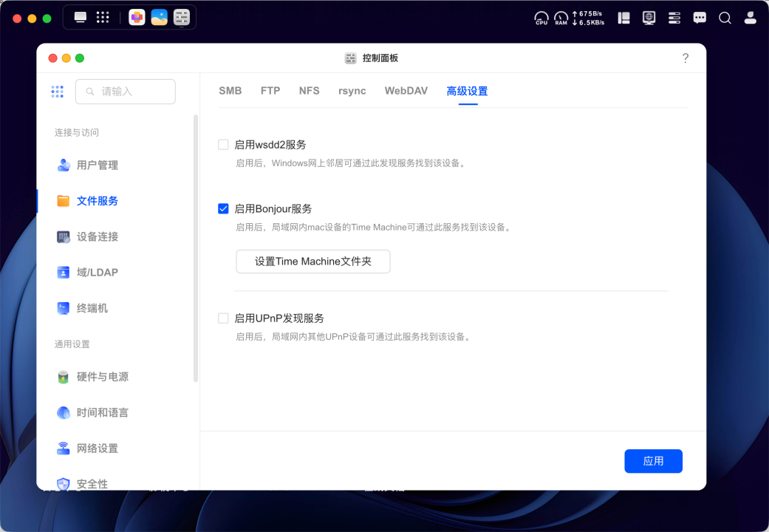Click the 连接与访问 section heading
Image resolution: width=769 pixels, height=532 pixels.
point(77,132)
